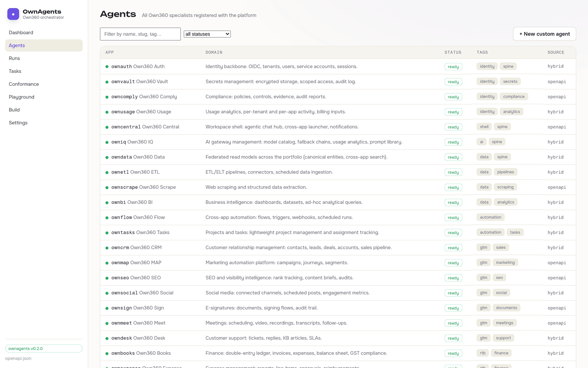Open the ownetl Own360 ETL agent
This screenshot has width=588, height=368.
pyautogui.click(x=135, y=172)
